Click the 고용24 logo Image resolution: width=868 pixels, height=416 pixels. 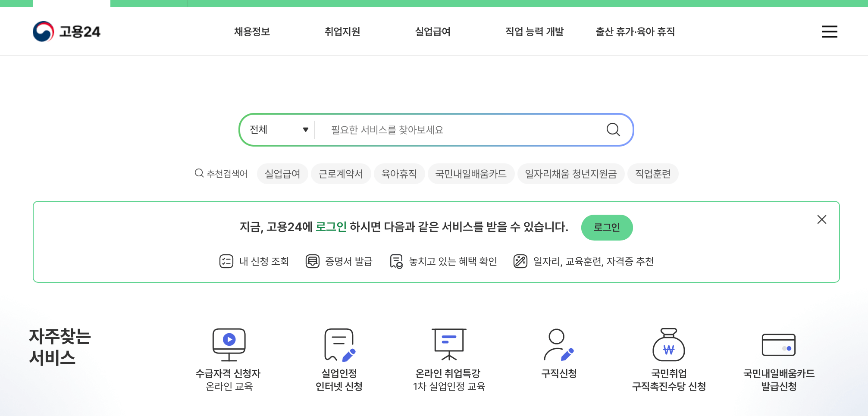[x=67, y=31]
